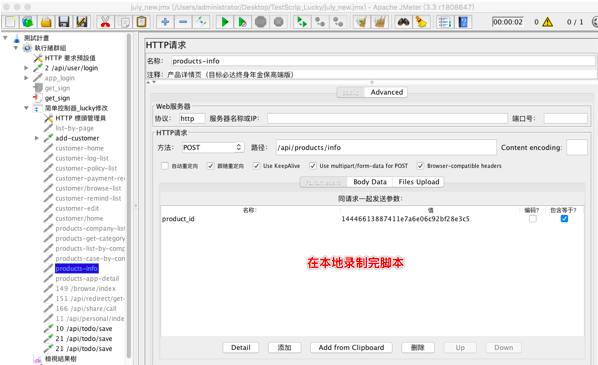Click the small collapse arrows below 注释
Image resolution: width=598 pixels, height=365 pixels.
[151, 82]
